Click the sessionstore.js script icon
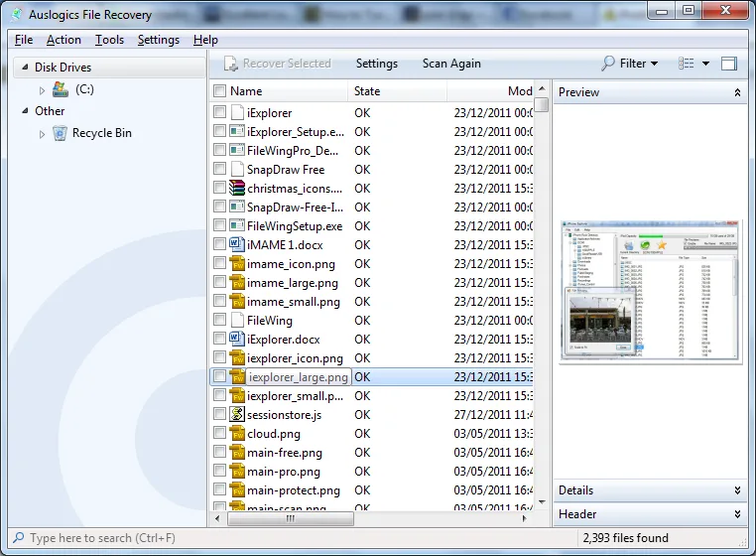The image size is (756, 556). (x=237, y=414)
